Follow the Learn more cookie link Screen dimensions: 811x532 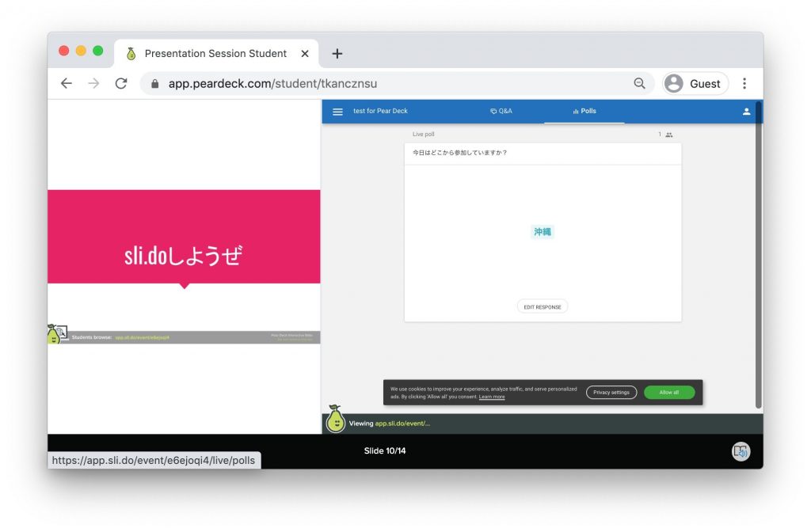[x=492, y=397]
